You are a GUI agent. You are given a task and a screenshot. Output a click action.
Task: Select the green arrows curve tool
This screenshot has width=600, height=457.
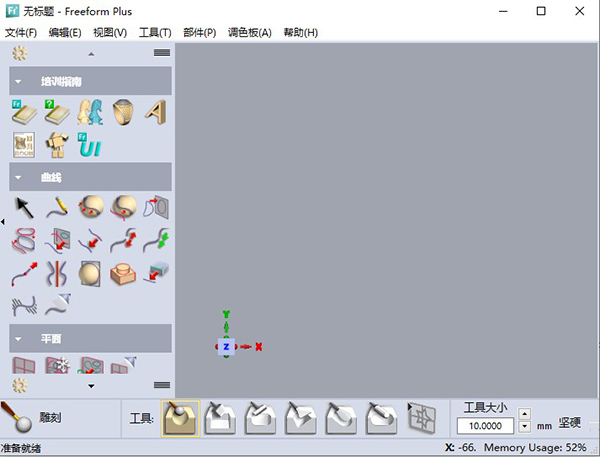click(x=156, y=240)
